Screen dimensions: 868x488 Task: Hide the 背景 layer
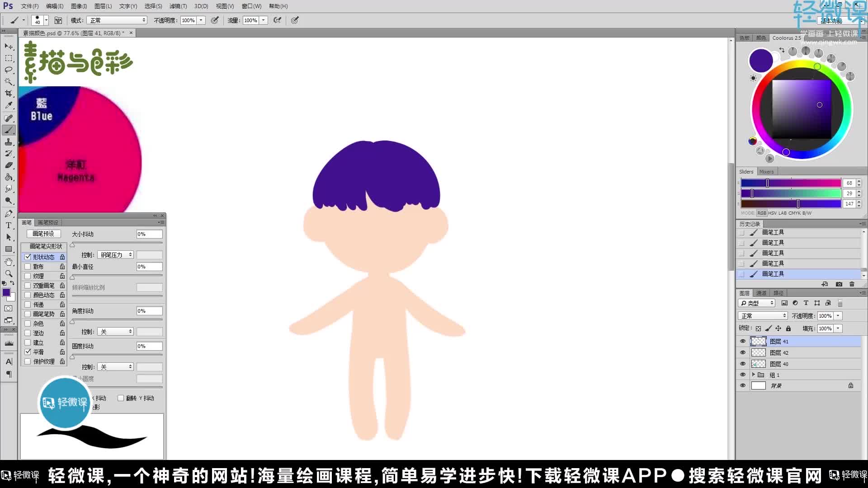(x=743, y=385)
